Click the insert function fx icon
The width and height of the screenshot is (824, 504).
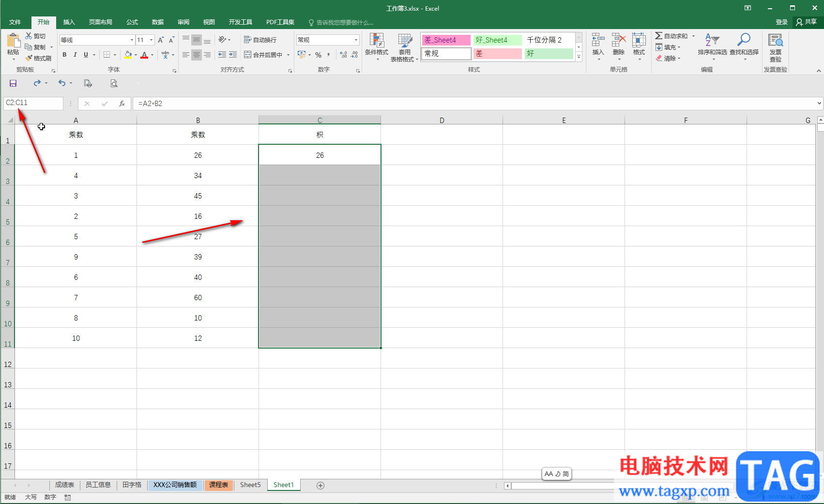click(x=122, y=103)
